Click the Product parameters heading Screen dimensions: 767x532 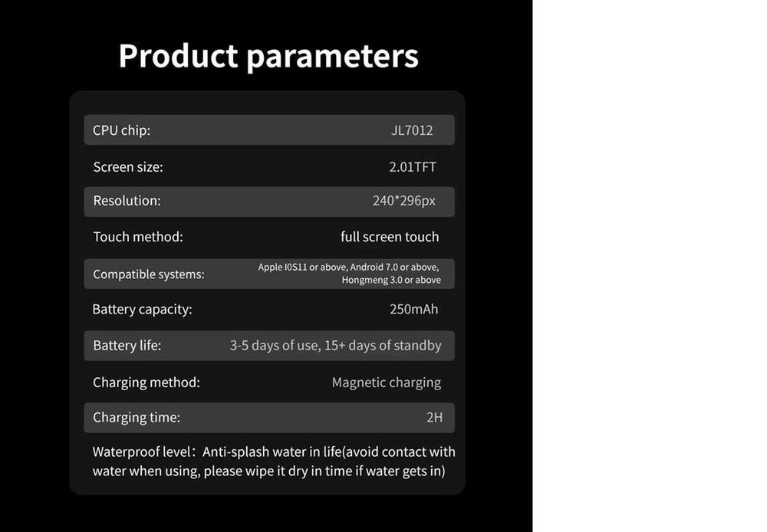[x=268, y=57]
